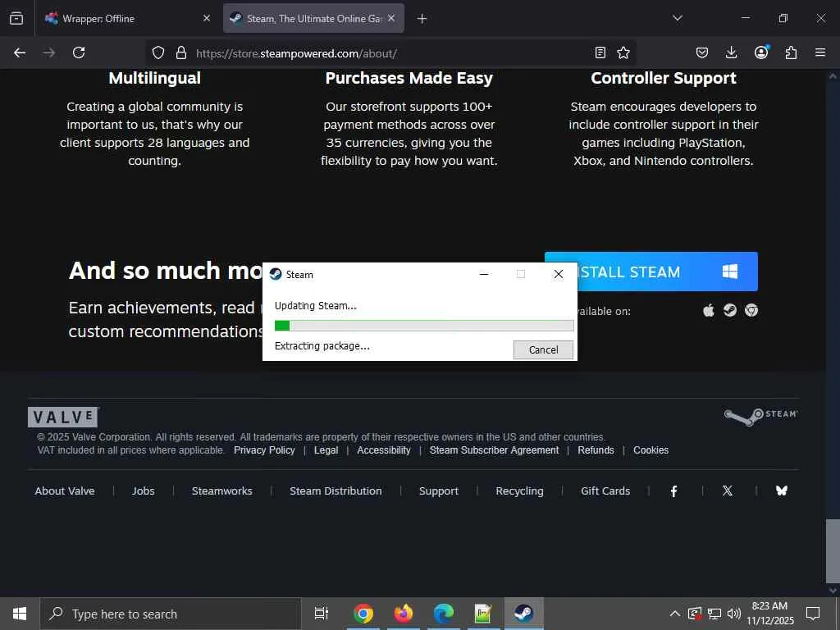Open the Cookies link
The height and width of the screenshot is (630, 840).
651,450
